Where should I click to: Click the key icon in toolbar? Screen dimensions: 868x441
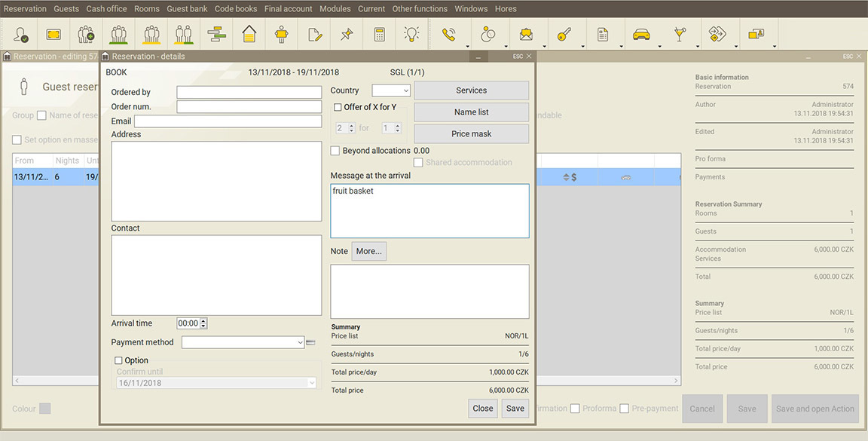pyautogui.click(x=564, y=35)
